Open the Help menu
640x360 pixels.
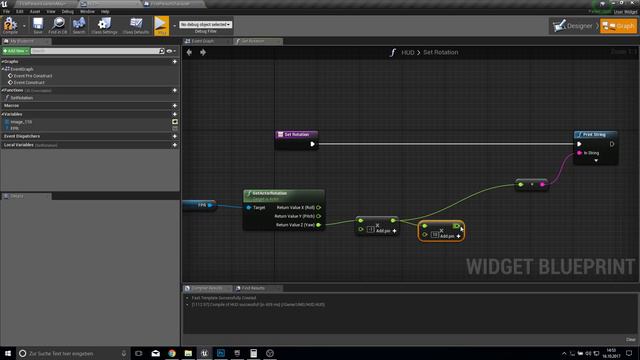click(x=105, y=11)
